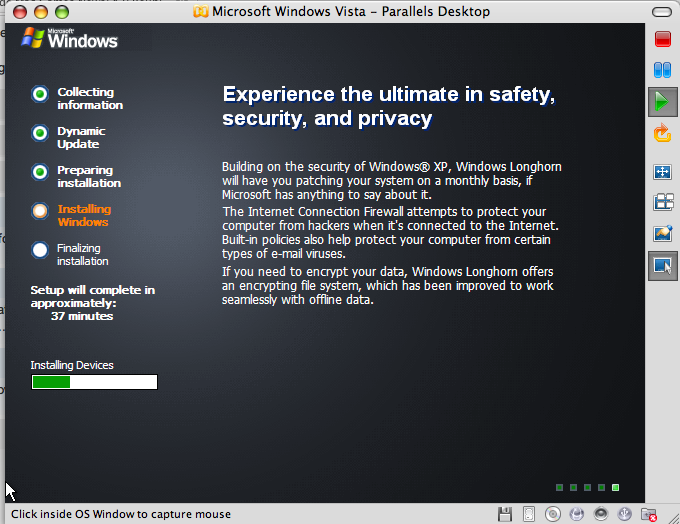Click the hard disk status icon

[529, 514]
